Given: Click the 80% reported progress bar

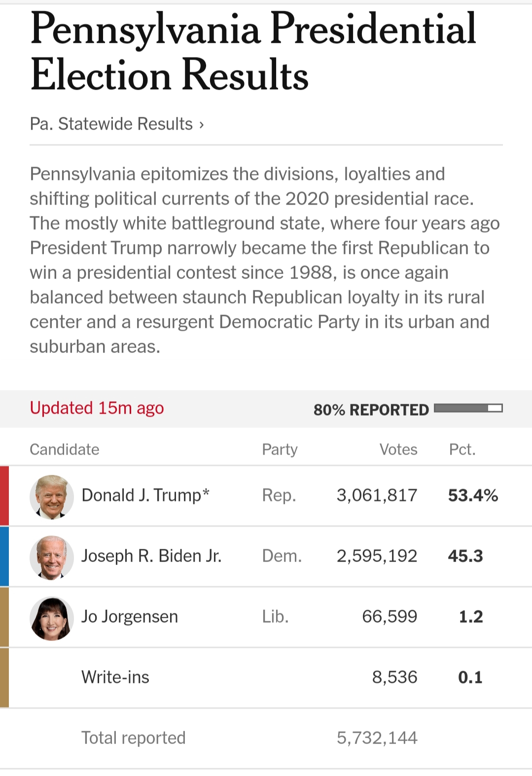Looking at the screenshot, I should point(468,408).
